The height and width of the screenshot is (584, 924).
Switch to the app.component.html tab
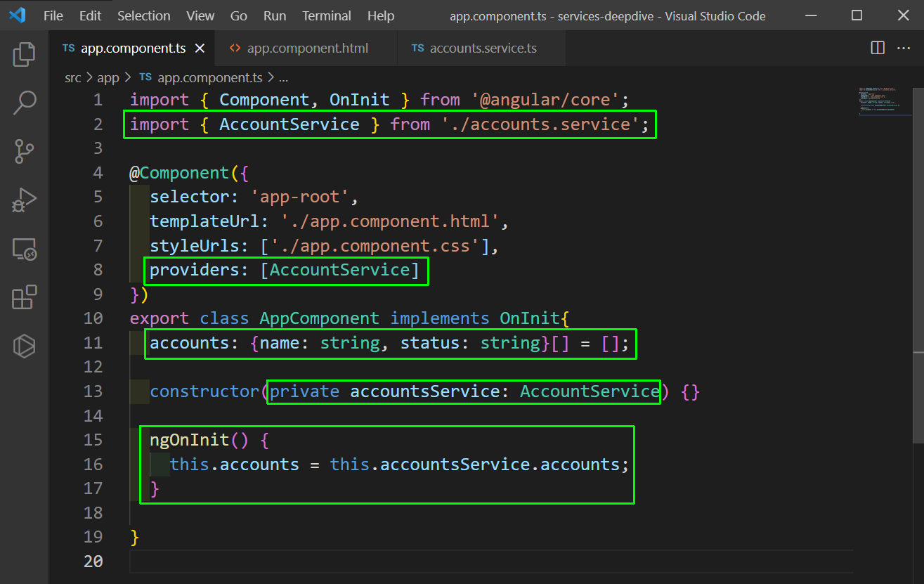(x=306, y=48)
